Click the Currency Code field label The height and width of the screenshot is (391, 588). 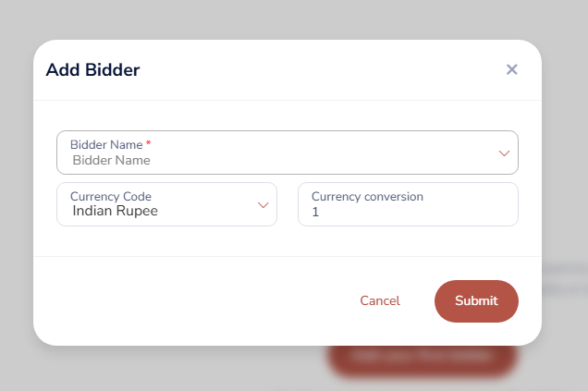pos(111,196)
